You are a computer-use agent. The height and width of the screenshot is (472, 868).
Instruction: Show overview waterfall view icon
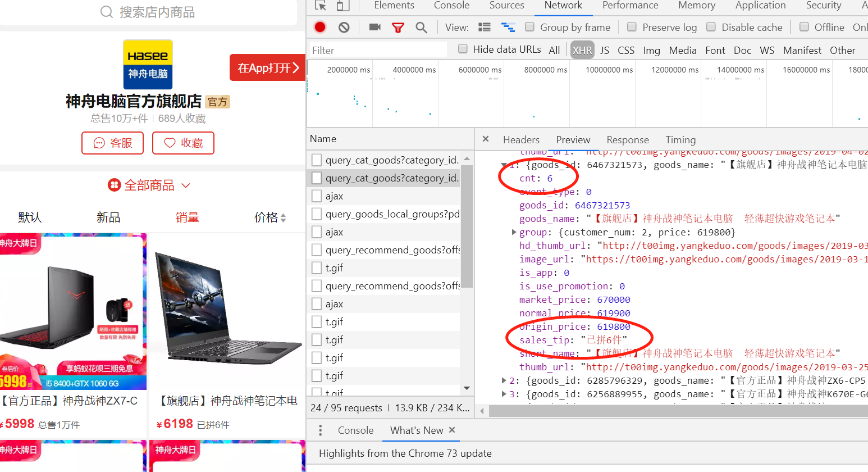click(x=508, y=27)
